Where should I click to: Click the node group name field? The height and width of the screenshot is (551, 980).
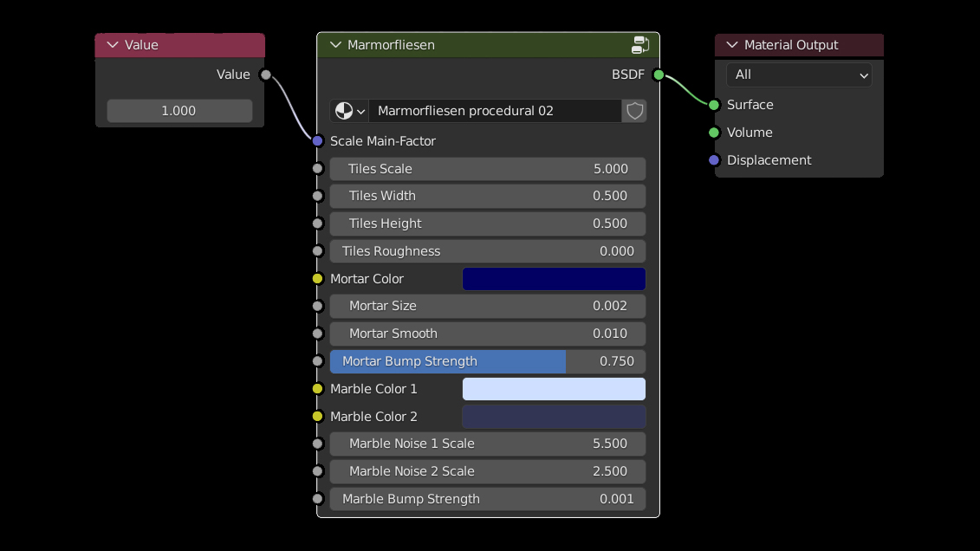click(494, 111)
